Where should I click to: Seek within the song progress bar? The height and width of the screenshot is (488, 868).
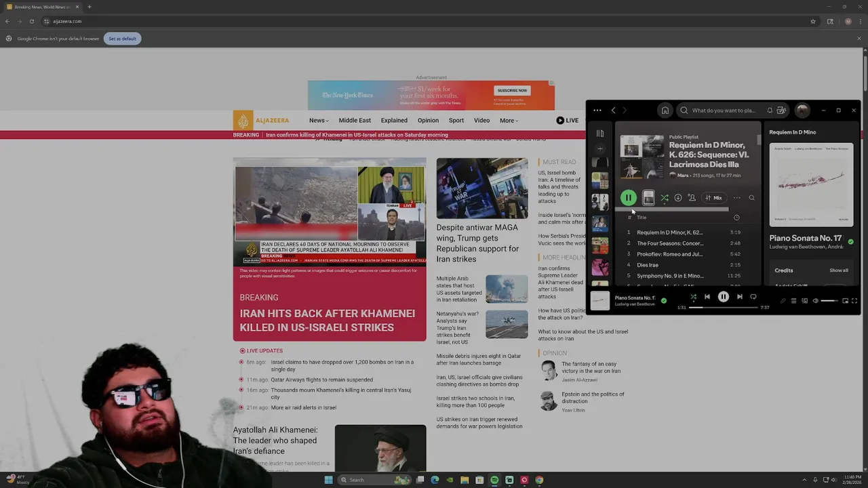pos(723,308)
